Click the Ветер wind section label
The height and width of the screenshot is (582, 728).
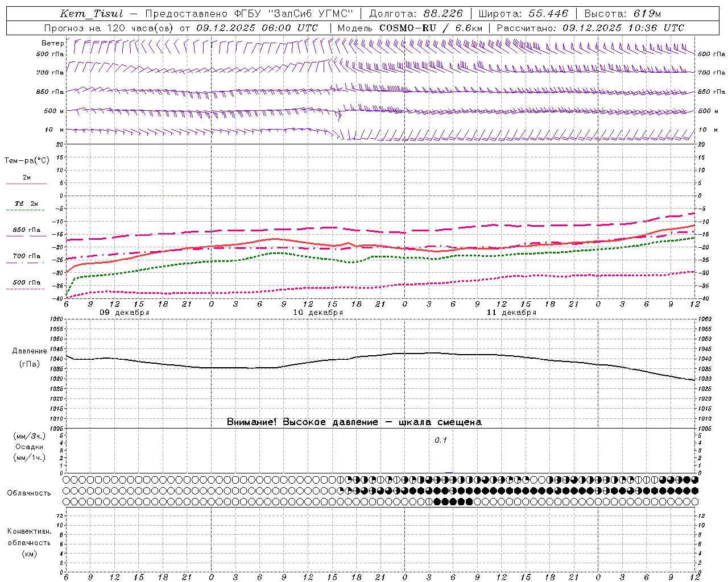point(52,43)
